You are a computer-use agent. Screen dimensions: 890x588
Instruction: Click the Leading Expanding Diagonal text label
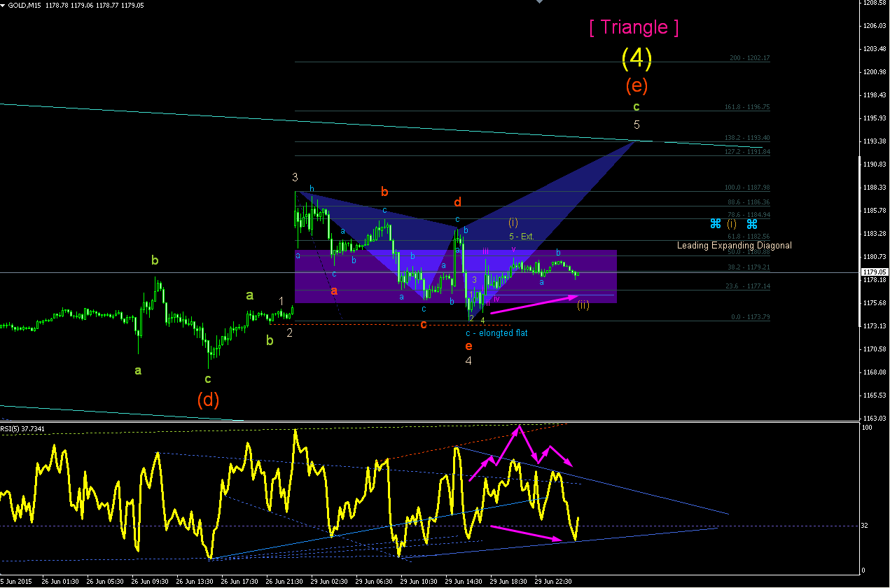pyautogui.click(x=734, y=246)
